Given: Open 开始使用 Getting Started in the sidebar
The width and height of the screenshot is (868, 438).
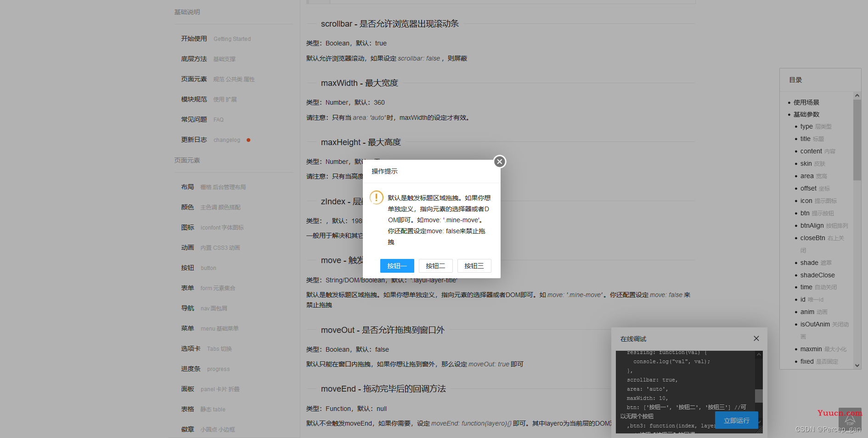Looking at the screenshot, I should tap(216, 39).
